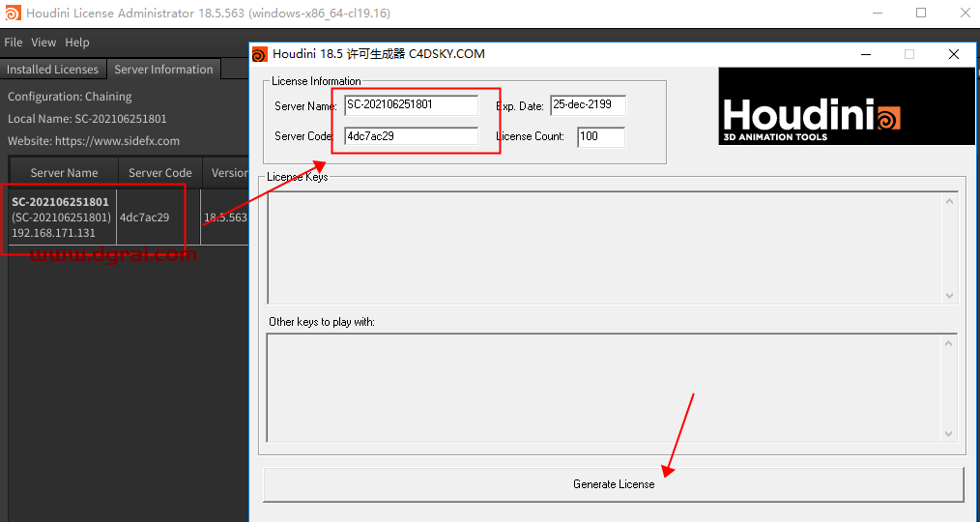This screenshot has height=522, width=980.
Task: Open the Help menu in License Administrator
Action: (77, 43)
